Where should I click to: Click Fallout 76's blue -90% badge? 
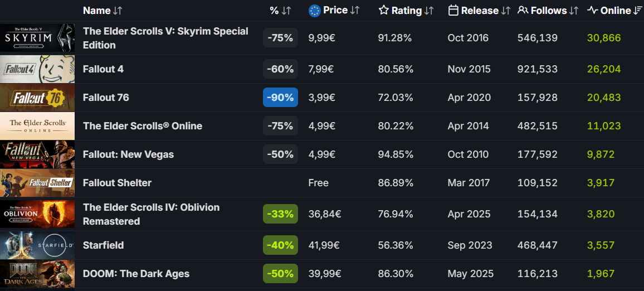coord(280,98)
